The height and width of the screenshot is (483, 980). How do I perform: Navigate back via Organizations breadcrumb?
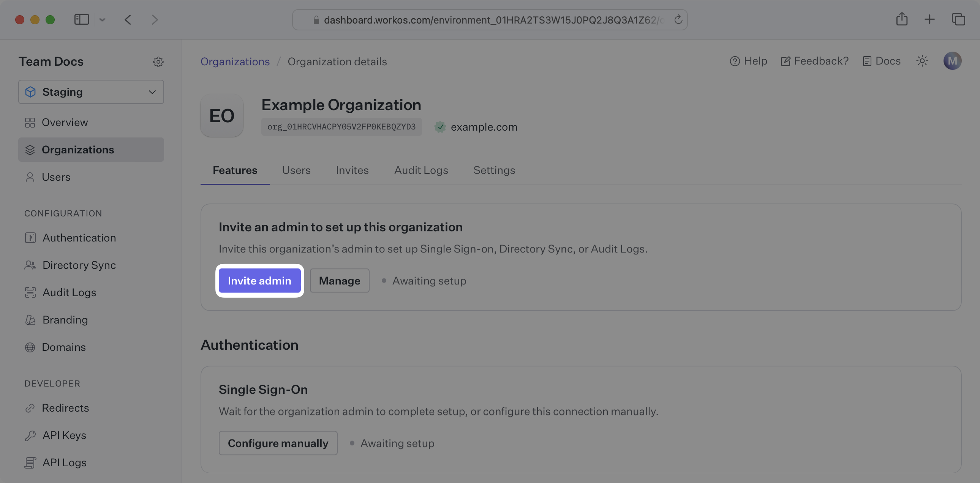(235, 61)
